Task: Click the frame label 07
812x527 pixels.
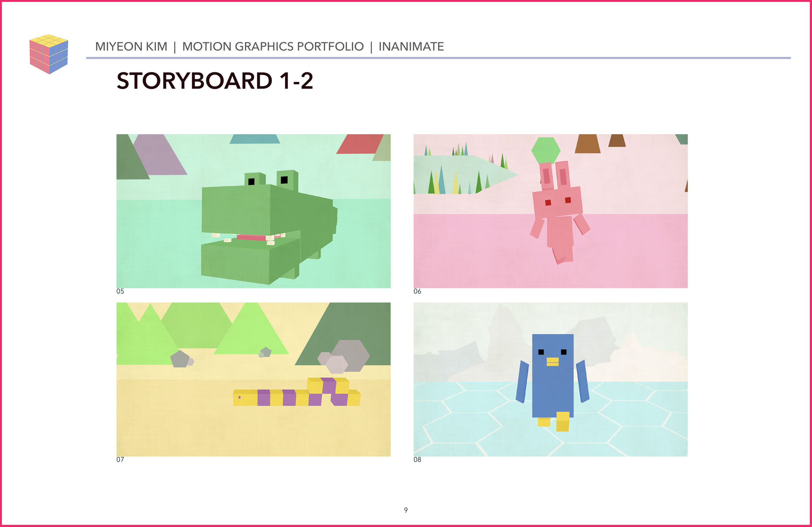Action: (120, 459)
